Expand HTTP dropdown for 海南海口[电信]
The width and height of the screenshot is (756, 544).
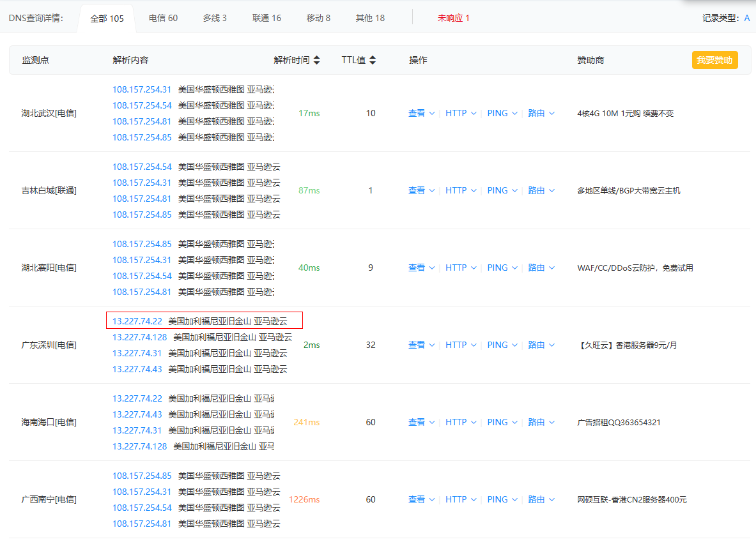click(x=461, y=422)
